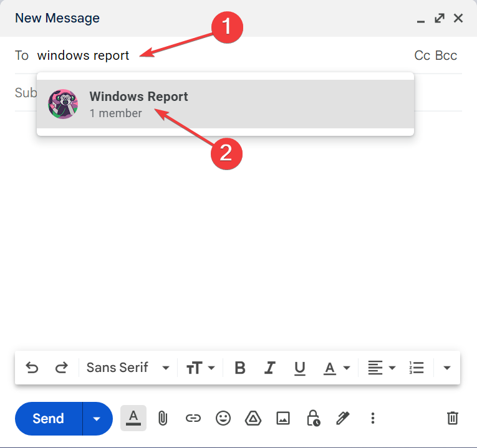Toggle confidential mode lock icon
The width and height of the screenshot is (477, 448).
(x=314, y=418)
